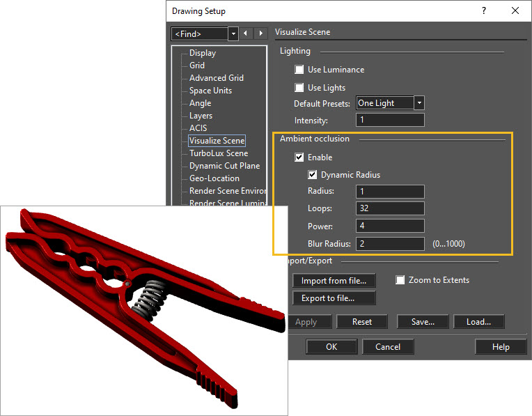Toggle the Dynamic Radius checkbox
This screenshot has height=416, width=532.
tap(312, 174)
